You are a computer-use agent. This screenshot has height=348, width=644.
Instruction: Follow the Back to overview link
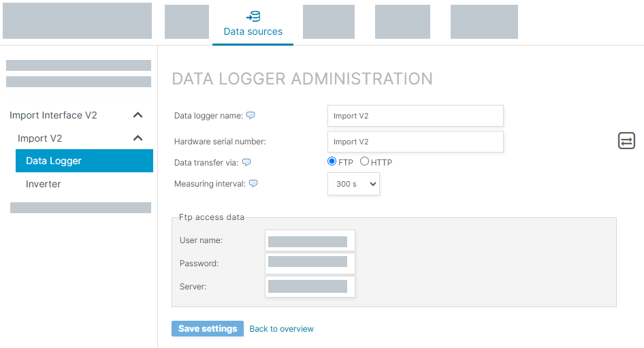[x=281, y=329]
